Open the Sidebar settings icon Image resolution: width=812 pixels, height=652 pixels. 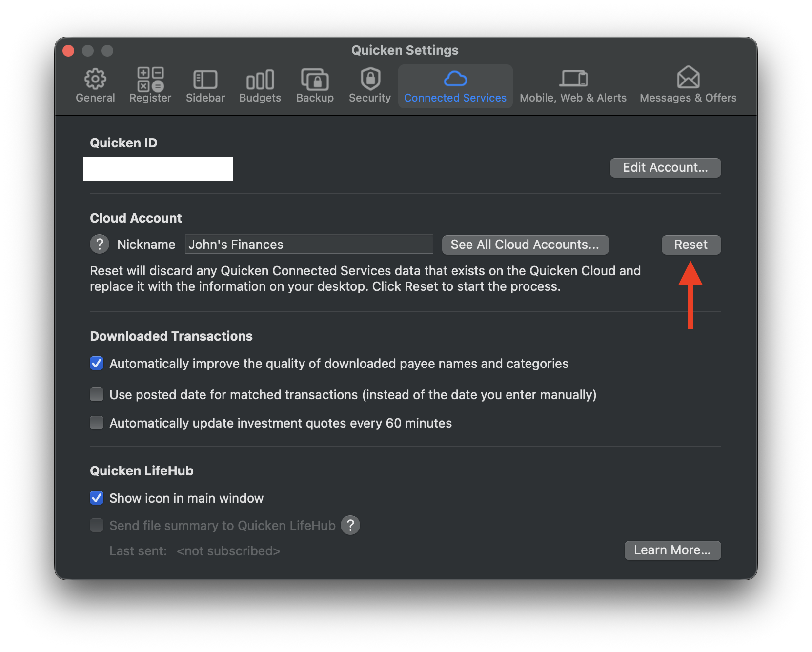pos(205,80)
